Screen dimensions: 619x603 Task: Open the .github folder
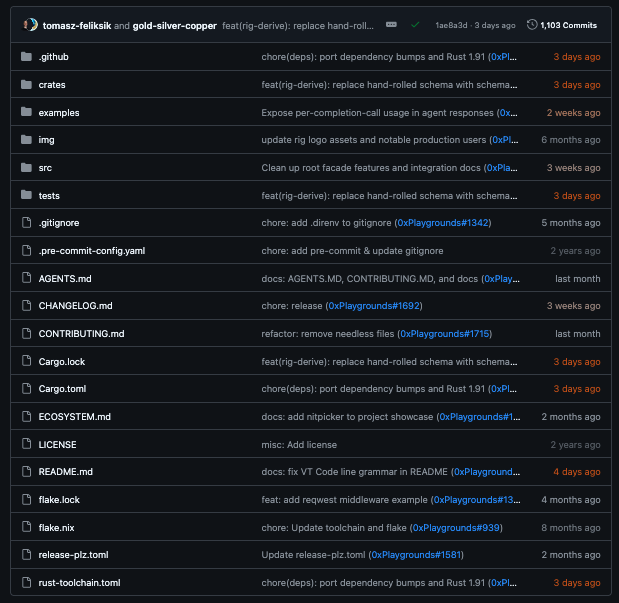pyautogui.click(x=54, y=57)
